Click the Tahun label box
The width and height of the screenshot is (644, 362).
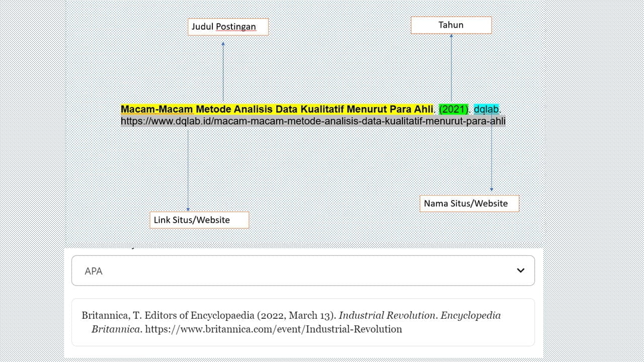point(451,25)
